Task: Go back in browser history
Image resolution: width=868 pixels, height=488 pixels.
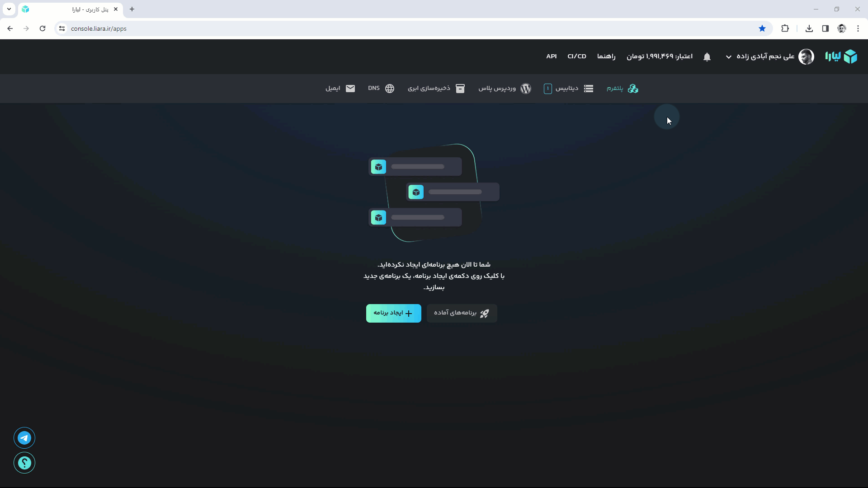Action: tap(10, 28)
